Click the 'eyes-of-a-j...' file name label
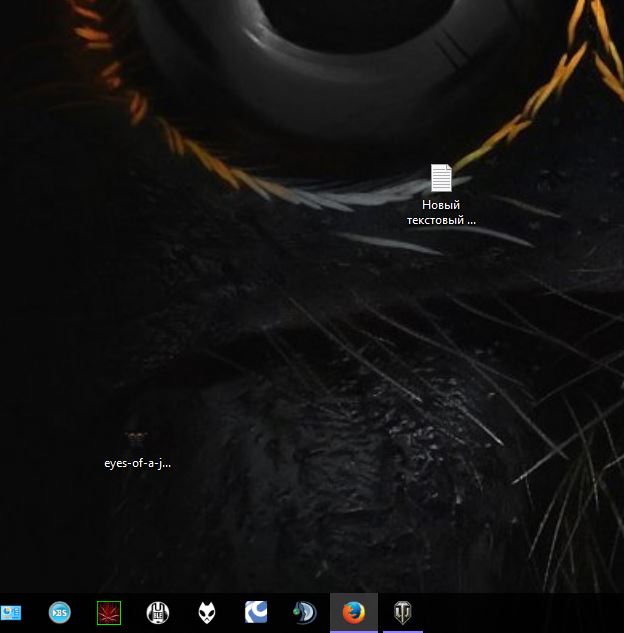Screen dimensions: 624x633 137,463
